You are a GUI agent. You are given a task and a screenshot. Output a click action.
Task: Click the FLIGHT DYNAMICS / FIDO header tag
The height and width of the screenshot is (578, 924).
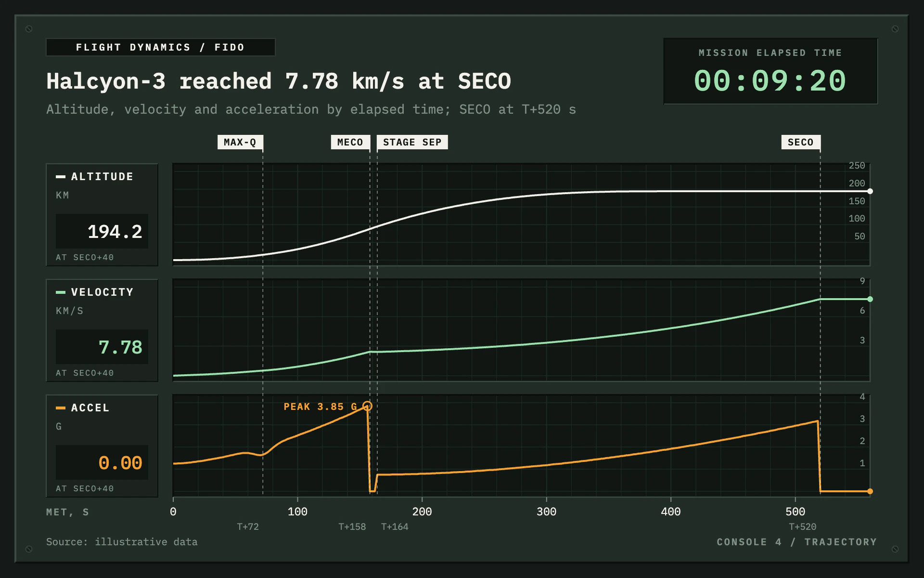pos(160,47)
